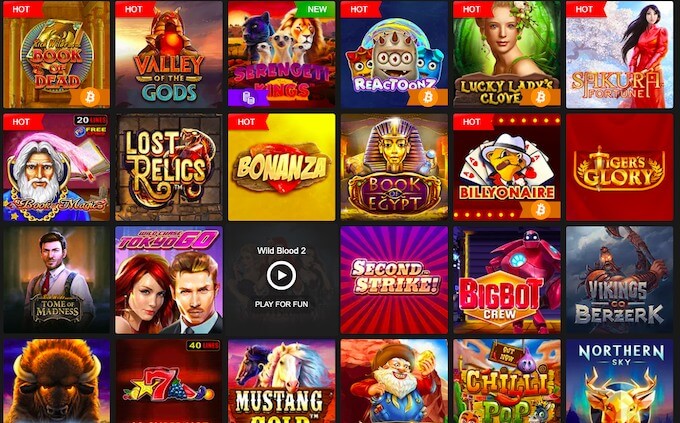Select the Tiger's Glory game
This screenshot has width=680, height=423.
[619, 167]
